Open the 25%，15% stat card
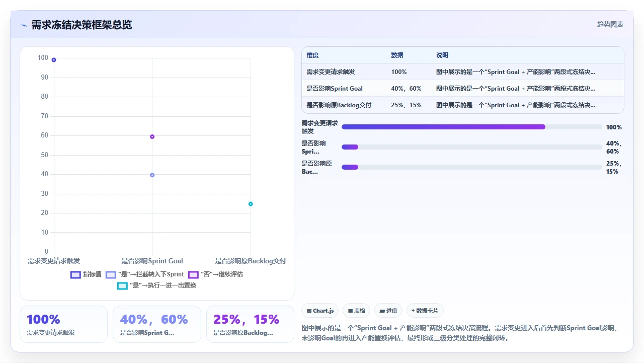 point(250,324)
